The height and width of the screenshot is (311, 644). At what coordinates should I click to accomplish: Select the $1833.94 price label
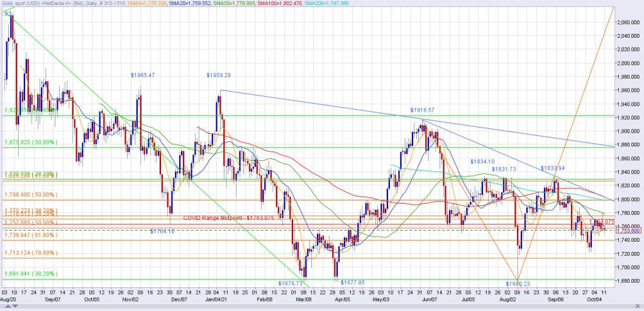click(553, 168)
